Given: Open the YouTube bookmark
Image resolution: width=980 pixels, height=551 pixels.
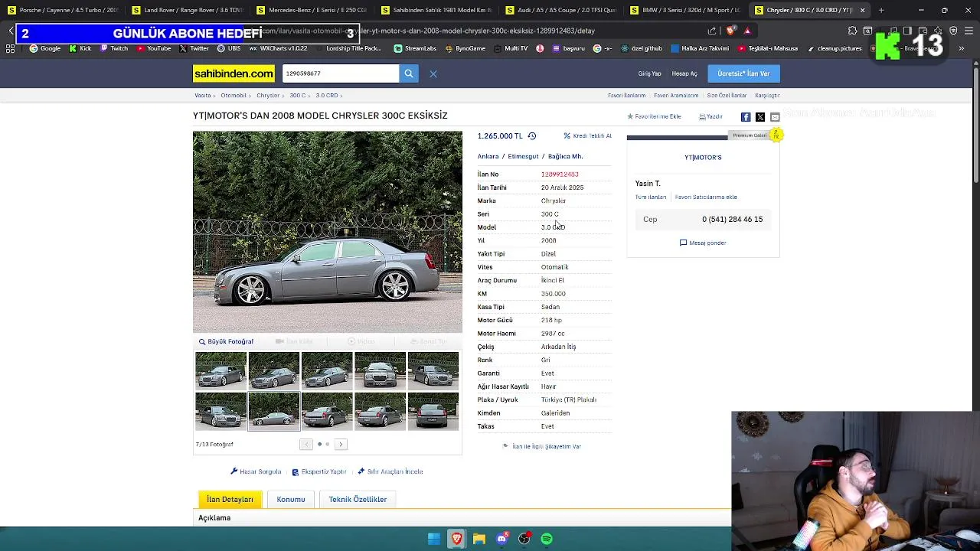Looking at the screenshot, I should (154, 48).
